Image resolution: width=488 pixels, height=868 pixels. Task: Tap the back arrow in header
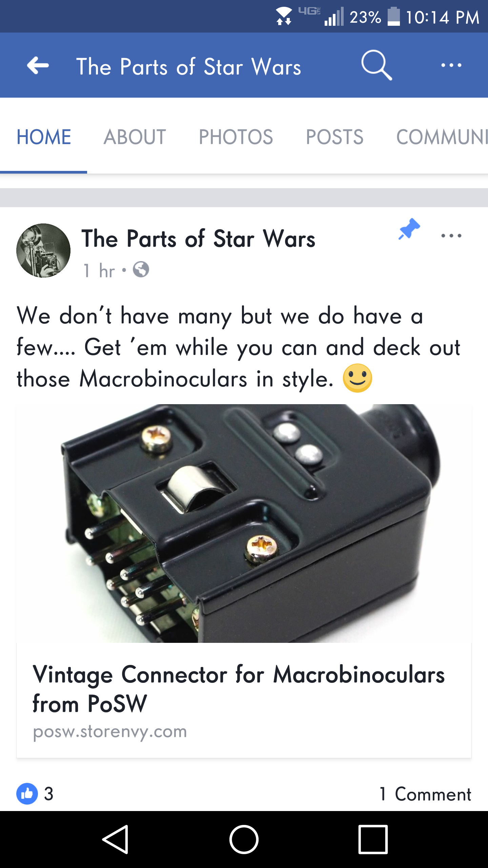pyautogui.click(x=38, y=65)
